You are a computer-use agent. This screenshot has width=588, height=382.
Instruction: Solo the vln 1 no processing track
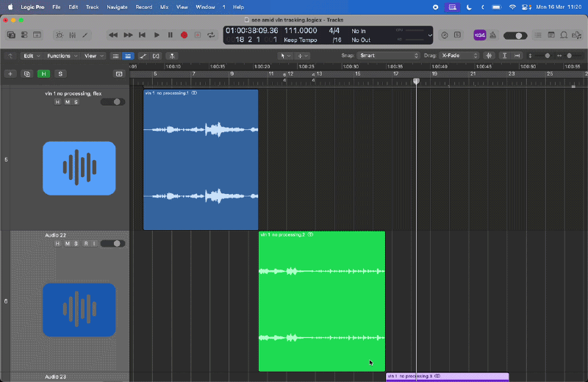pos(76,102)
